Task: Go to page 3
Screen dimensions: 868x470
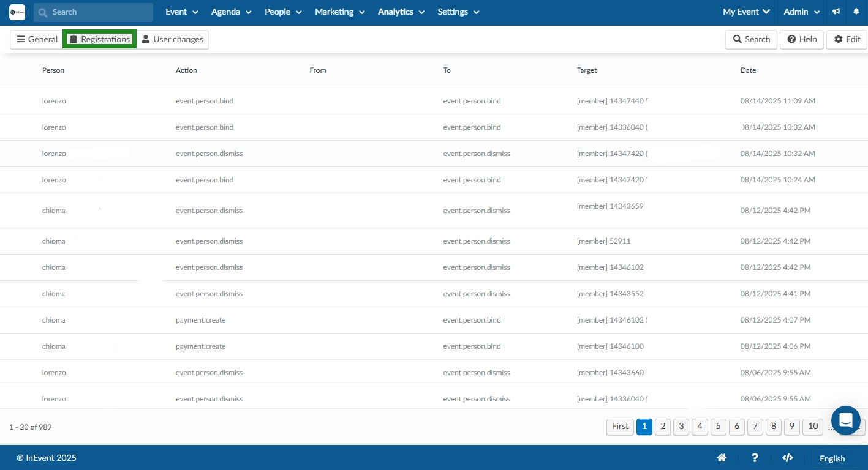Action: (681, 427)
